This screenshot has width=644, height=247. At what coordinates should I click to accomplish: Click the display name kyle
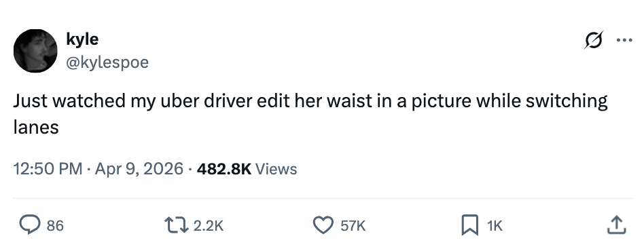[x=82, y=39]
